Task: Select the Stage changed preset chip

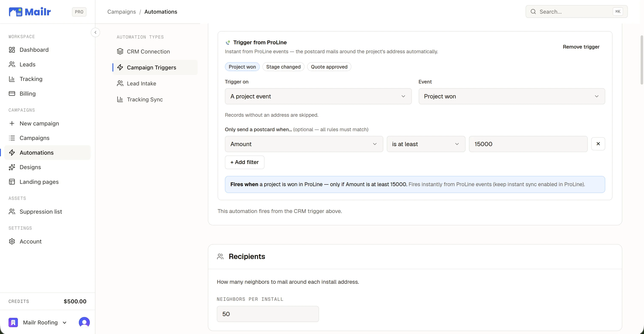Action: tap(283, 67)
